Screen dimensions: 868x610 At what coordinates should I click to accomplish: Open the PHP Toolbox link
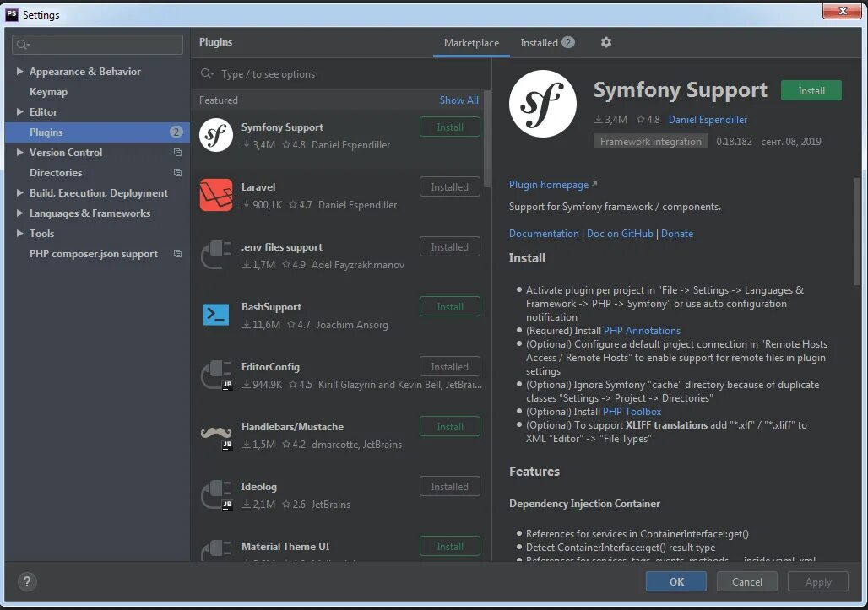[x=632, y=412]
